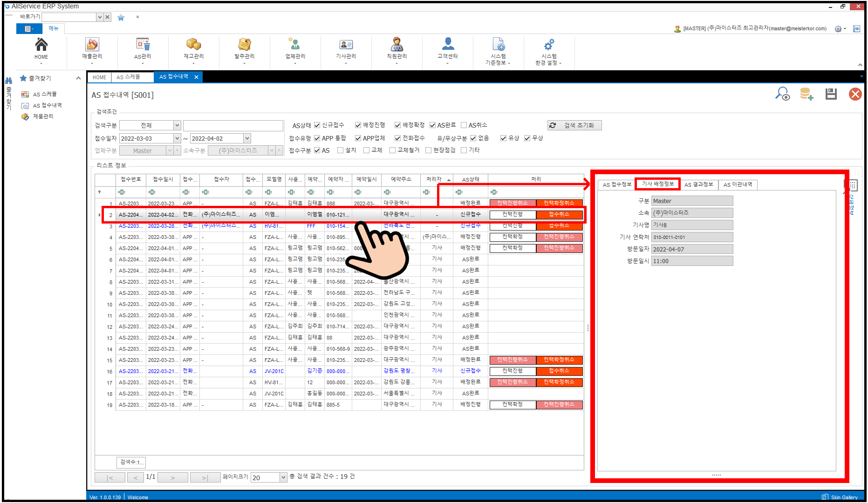Switch to AS 접수정보 tab
The height and width of the screenshot is (503, 868).
pyautogui.click(x=617, y=184)
